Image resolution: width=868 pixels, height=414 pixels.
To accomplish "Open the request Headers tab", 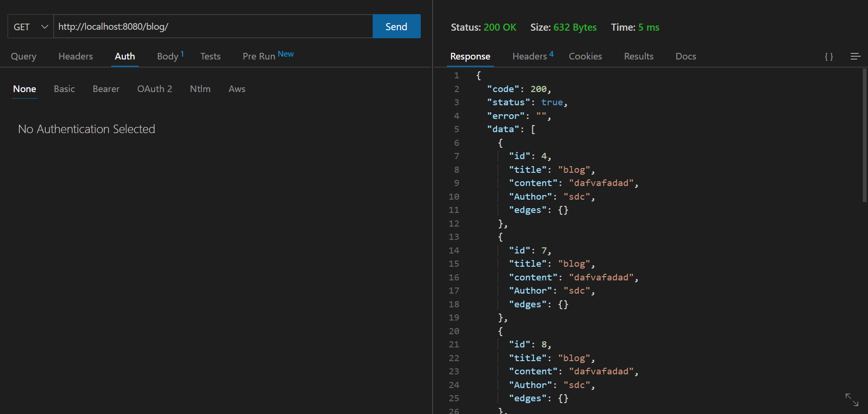I will click(75, 56).
